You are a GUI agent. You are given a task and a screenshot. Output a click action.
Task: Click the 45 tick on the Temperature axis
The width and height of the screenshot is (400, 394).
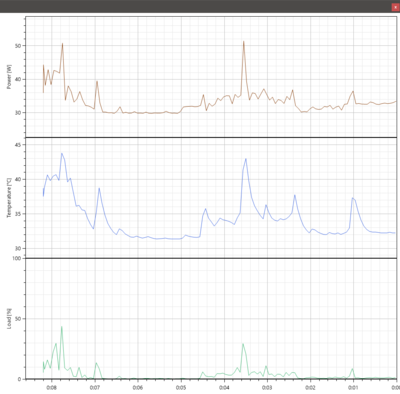click(18, 145)
